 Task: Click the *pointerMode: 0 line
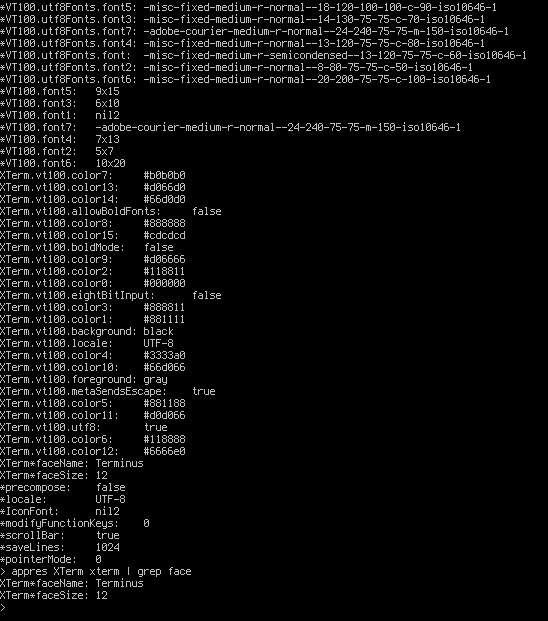[51, 559]
